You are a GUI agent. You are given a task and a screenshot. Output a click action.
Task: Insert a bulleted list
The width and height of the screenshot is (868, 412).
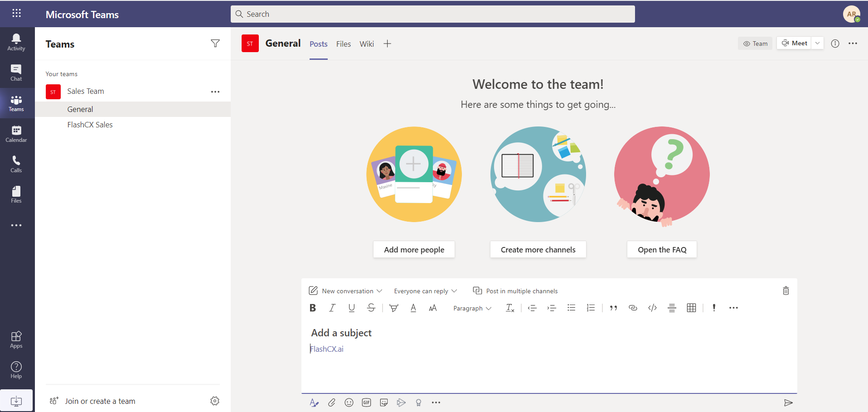571,308
